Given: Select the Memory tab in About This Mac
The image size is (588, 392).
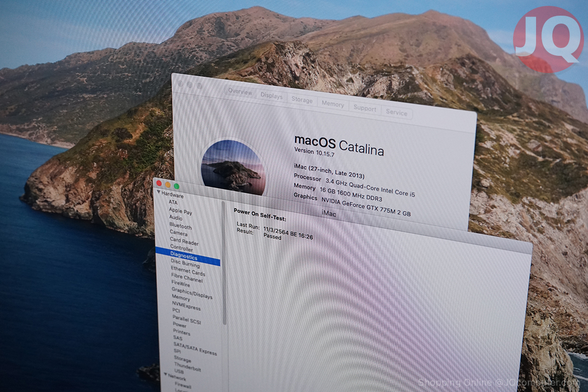Looking at the screenshot, I should point(333,104).
